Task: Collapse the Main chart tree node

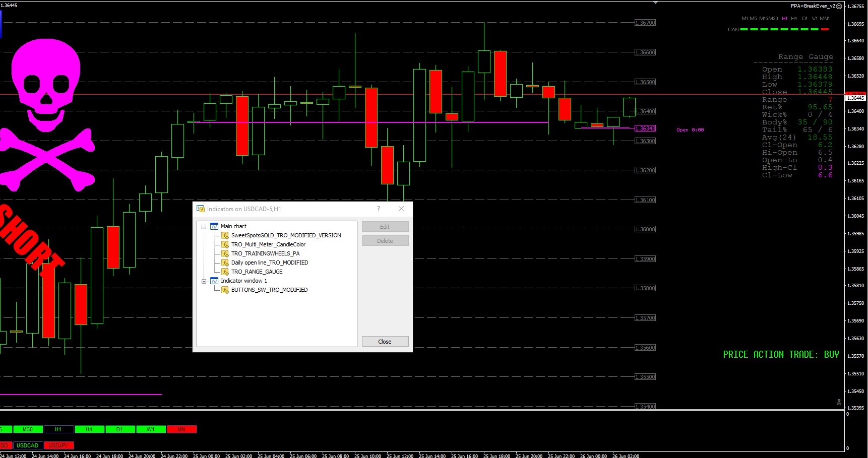Action: [x=204, y=227]
